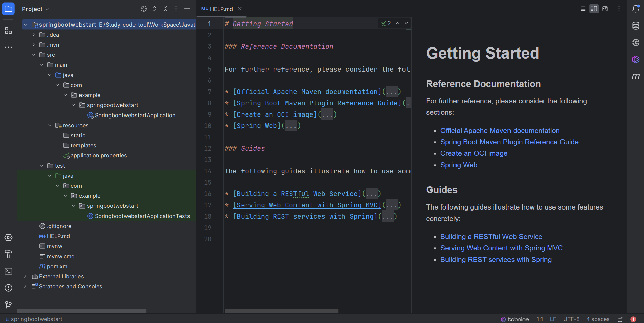Click Tabnine status bar widget
Viewport: 644px width, 323px height.
coord(515,319)
